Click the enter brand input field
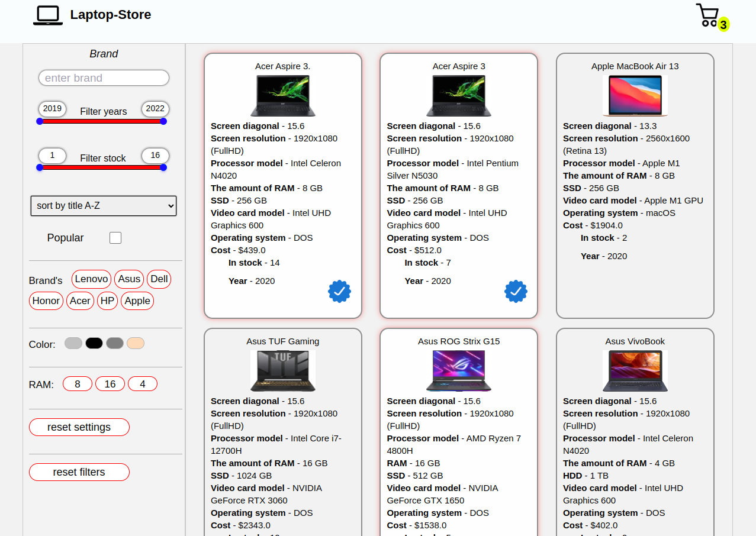 tap(103, 78)
